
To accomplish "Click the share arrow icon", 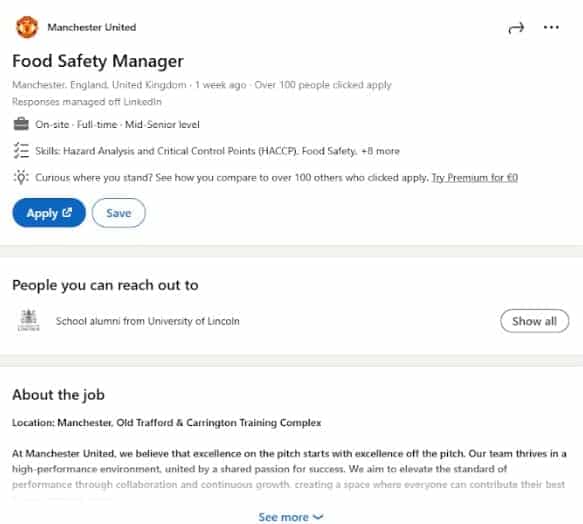I will [516, 28].
